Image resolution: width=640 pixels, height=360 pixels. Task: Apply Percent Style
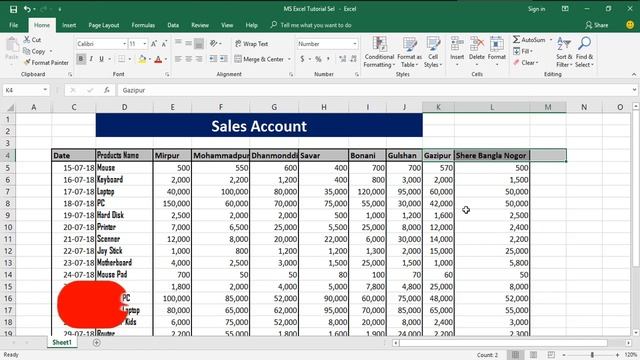click(318, 59)
